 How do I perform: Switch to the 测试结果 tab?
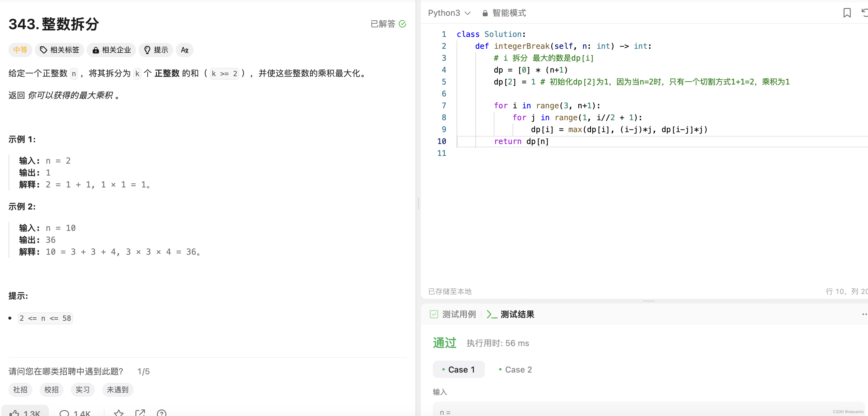(511, 314)
